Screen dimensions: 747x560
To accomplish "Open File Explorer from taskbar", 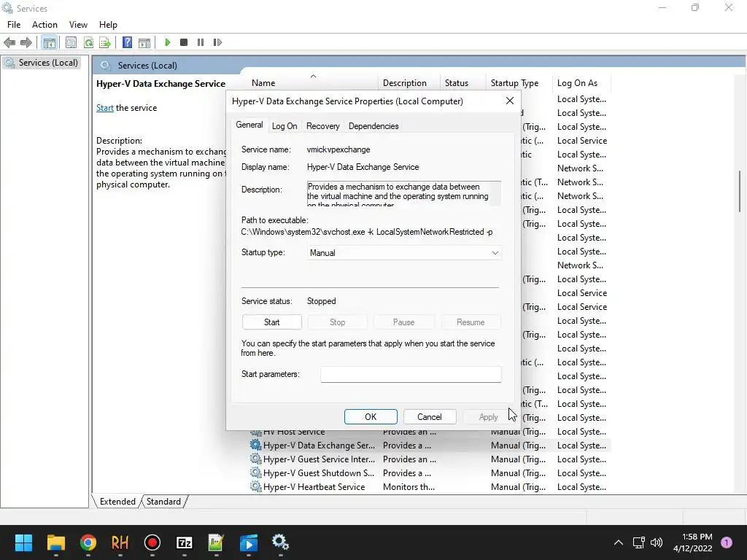I will pyautogui.click(x=55, y=542).
